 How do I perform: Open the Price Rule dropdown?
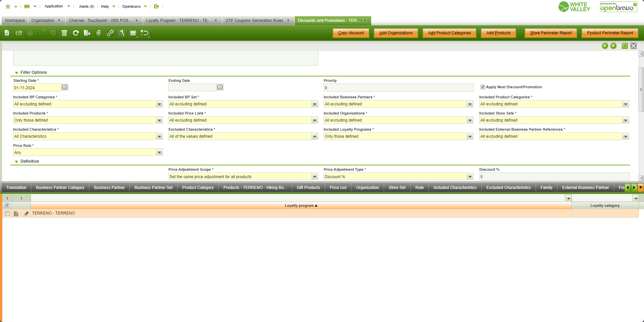click(x=160, y=153)
